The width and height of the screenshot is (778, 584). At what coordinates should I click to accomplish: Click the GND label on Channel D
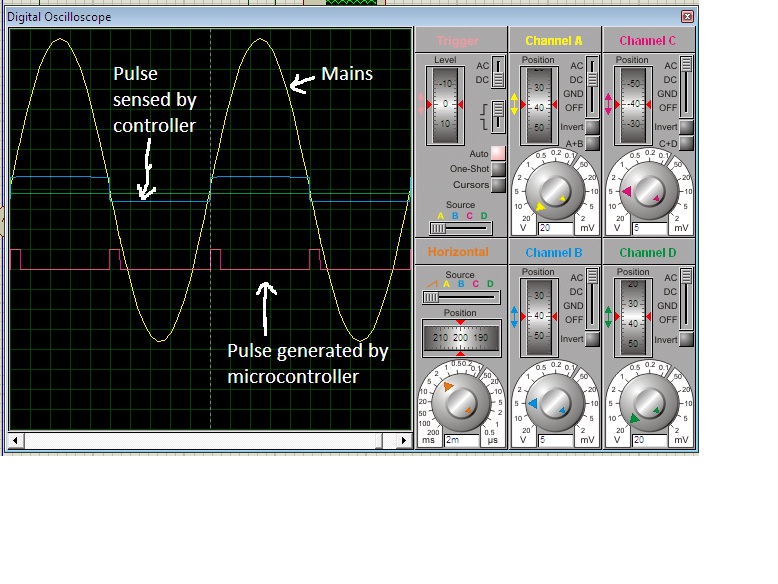coord(667,306)
